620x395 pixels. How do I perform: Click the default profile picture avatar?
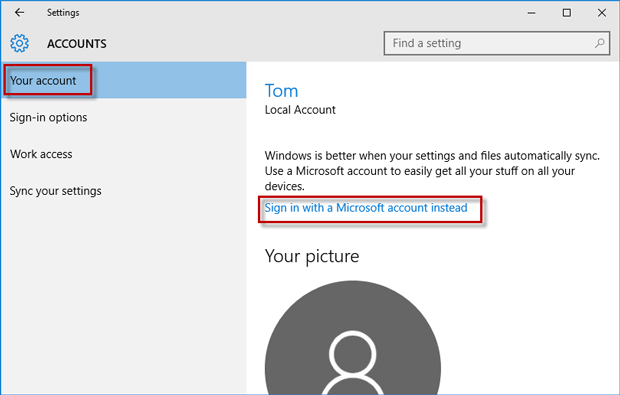click(353, 338)
